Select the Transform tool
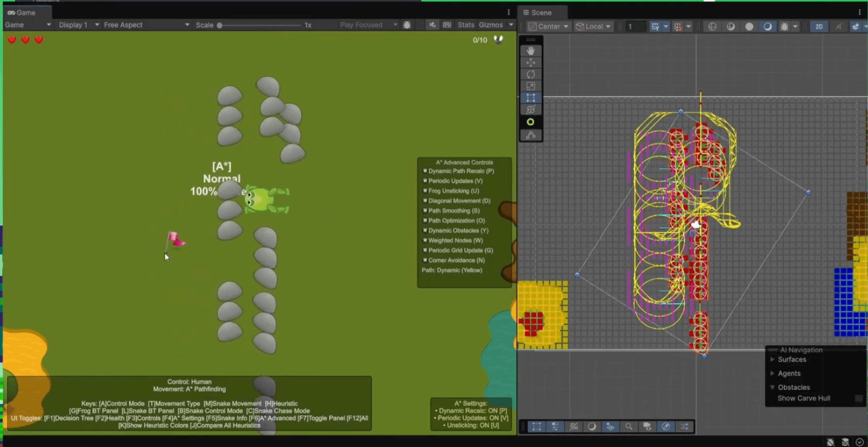This screenshot has height=447, width=868. point(531,110)
